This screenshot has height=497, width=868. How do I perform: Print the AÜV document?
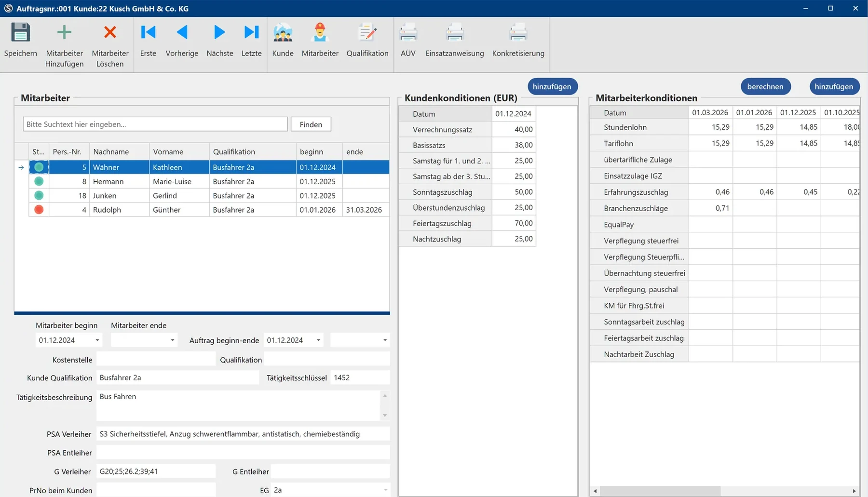[x=408, y=41]
